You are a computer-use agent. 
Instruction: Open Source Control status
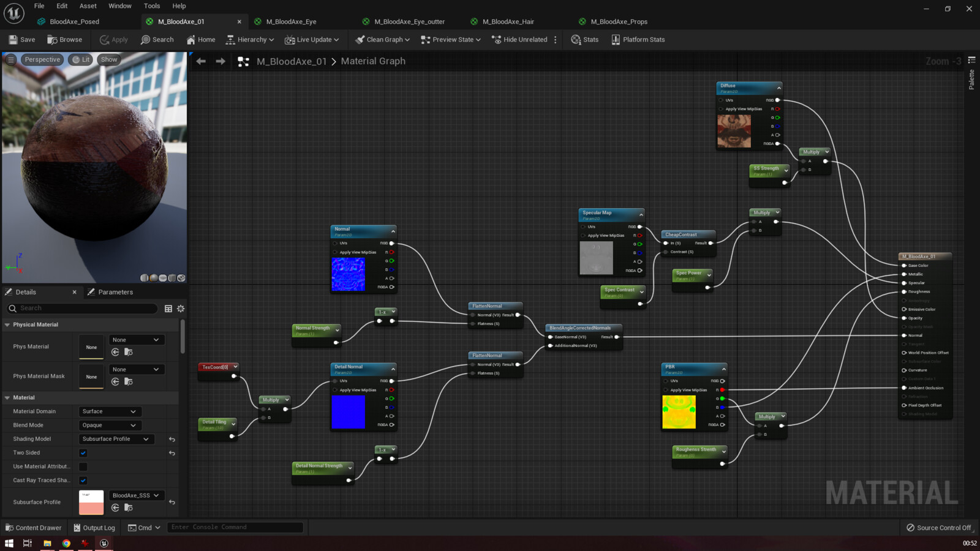click(938, 528)
